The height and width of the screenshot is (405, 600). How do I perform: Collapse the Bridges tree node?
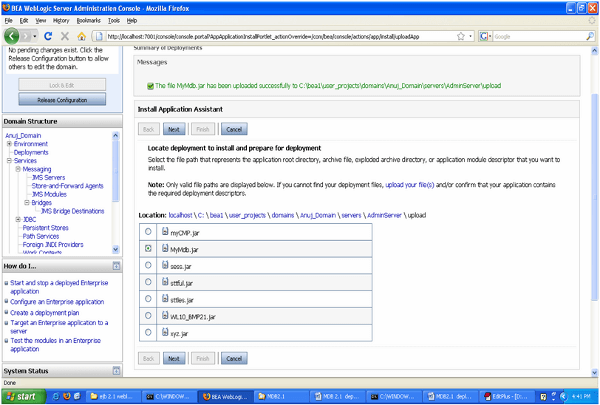point(27,202)
